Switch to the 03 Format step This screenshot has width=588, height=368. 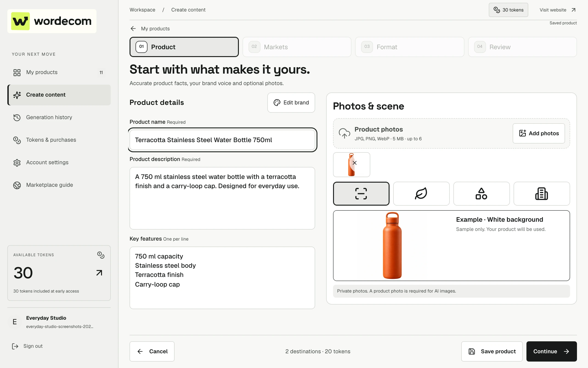410,47
